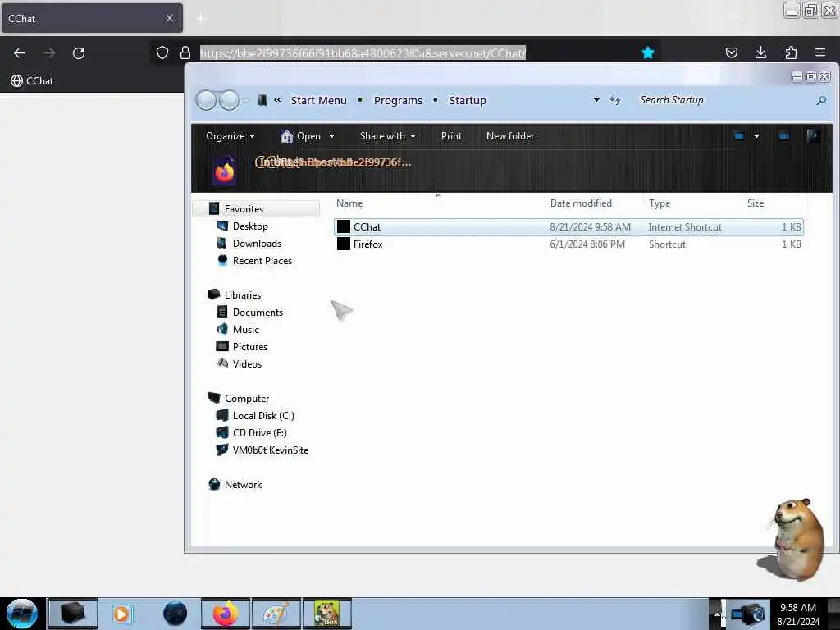
Task: Open the Videos library
Action: click(x=247, y=363)
